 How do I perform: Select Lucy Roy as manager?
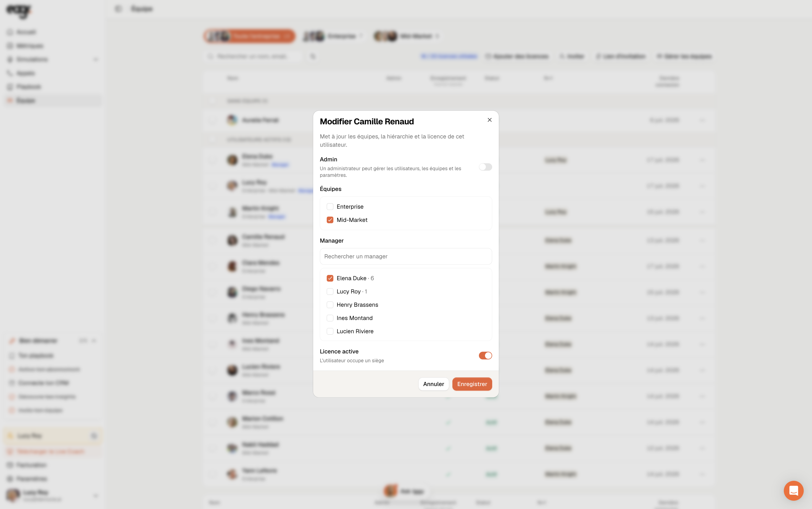(330, 292)
